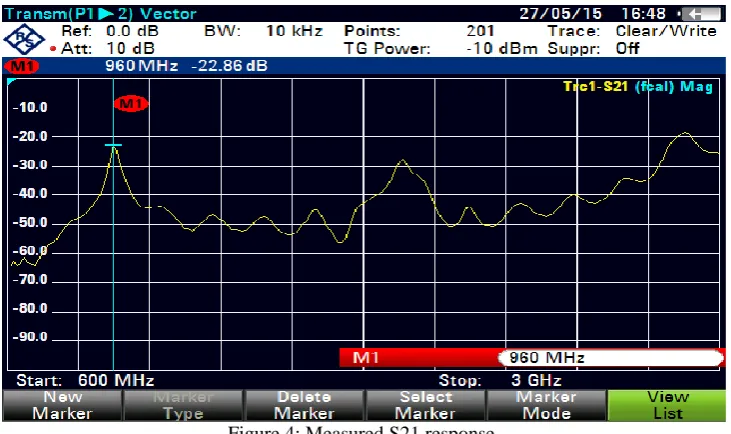
Task: Click the 960 MHz reading in marker bar
Action: (142, 66)
